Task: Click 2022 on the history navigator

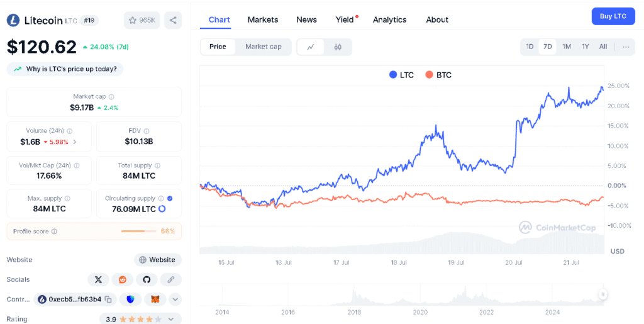Action: click(486, 312)
